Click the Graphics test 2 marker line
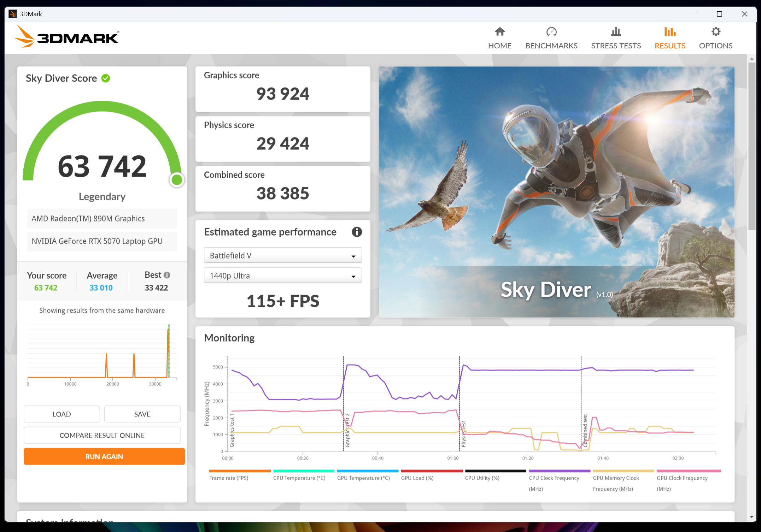761x532 pixels. tap(343, 403)
